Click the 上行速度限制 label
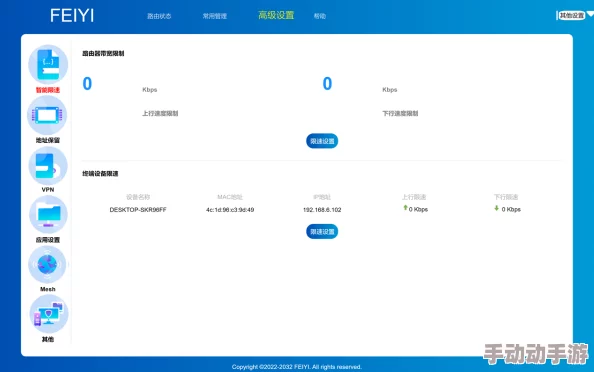Image resolution: width=594 pixels, height=372 pixels. (x=160, y=113)
